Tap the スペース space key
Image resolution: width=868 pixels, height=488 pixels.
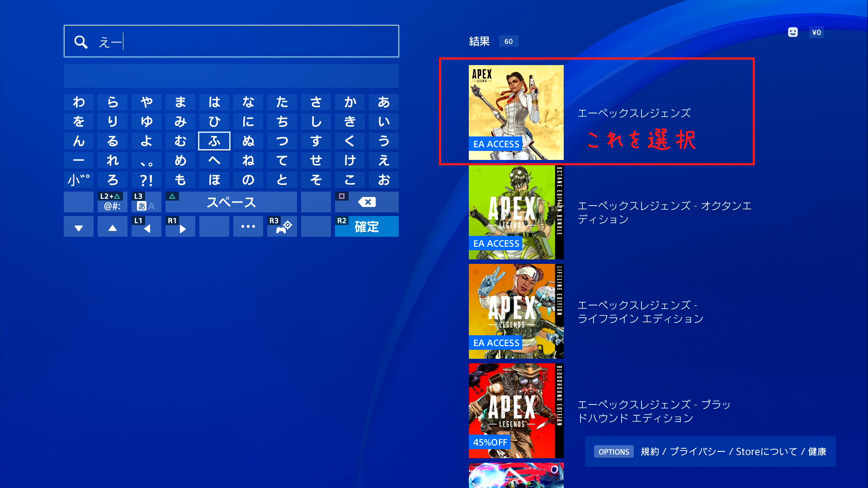231,202
